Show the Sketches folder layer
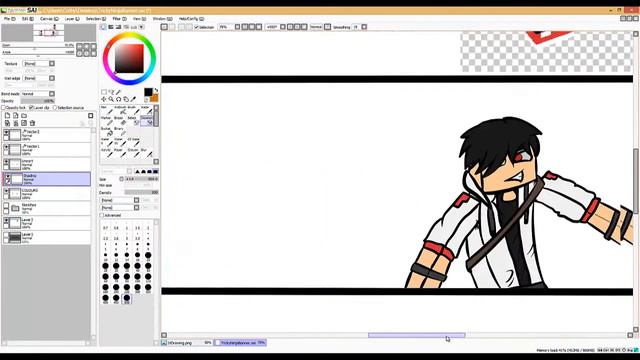The width and height of the screenshot is (640, 360). click(x=6, y=206)
